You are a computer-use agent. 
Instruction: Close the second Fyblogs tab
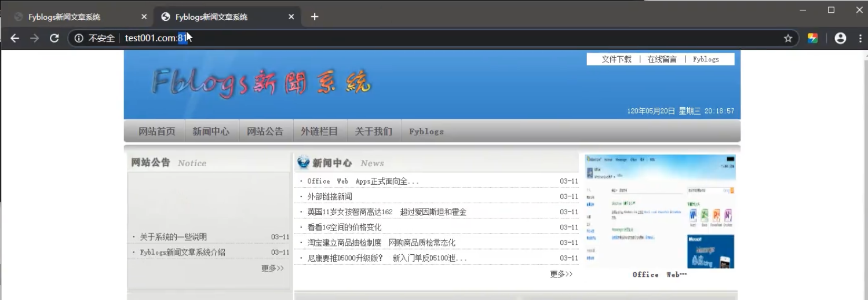coord(291,17)
